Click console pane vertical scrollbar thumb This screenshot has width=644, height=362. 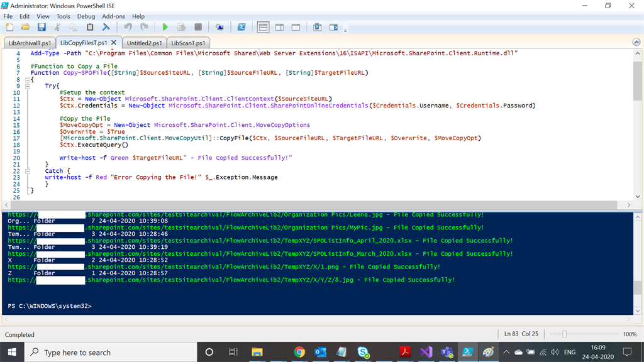pos(637,287)
